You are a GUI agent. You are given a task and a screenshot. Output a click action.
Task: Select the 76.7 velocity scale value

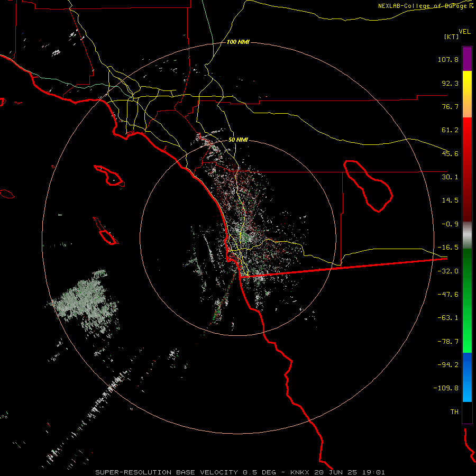(x=450, y=106)
